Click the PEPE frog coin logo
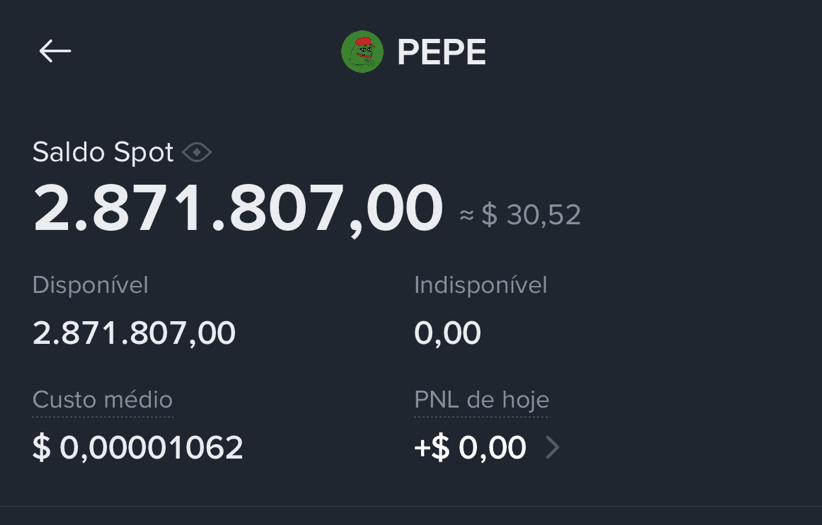The height and width of the screenshot is (525, 822). pos(362,51)
